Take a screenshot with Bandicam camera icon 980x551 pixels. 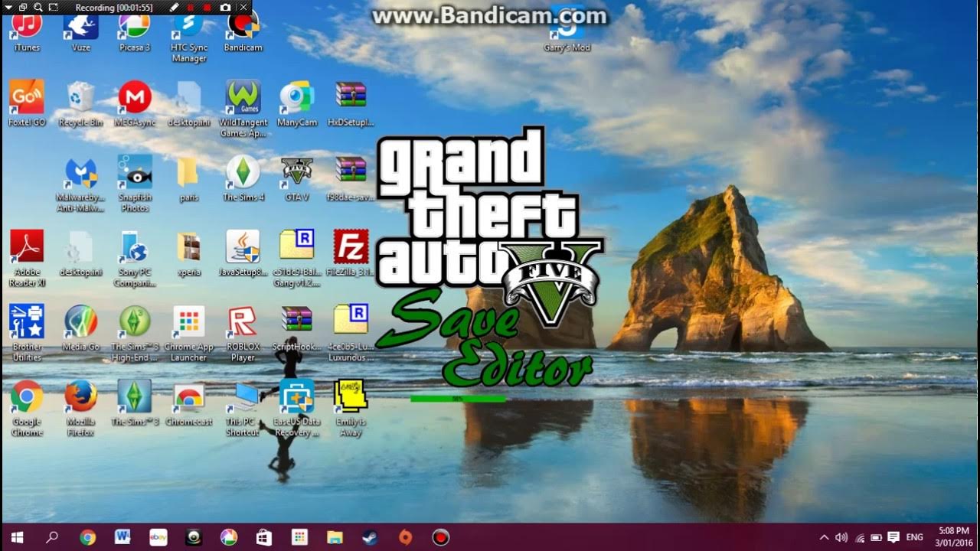pyautogui.click(x=225, y=7)
